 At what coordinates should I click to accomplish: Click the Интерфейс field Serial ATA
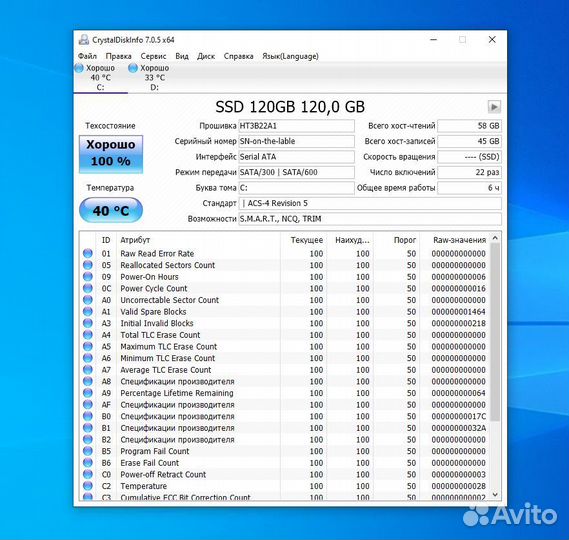coord(296,157)
